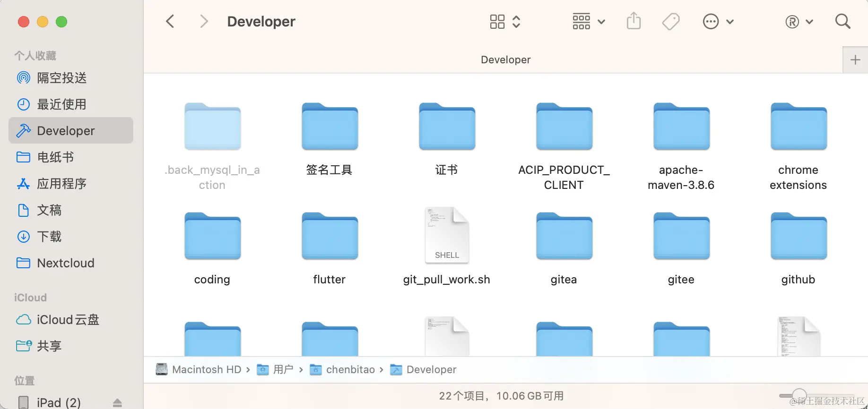Image resolution: width=868 pixels, height=409 pixels.
Task: Select the 签名工具 folder
Action: (x=330, y=139)
